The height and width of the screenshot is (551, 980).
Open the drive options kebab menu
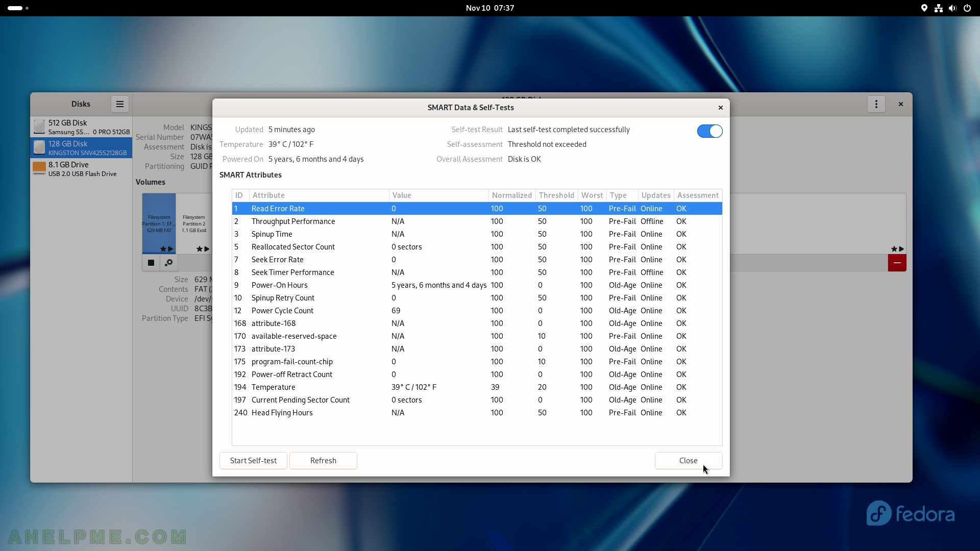coord(876,104)
